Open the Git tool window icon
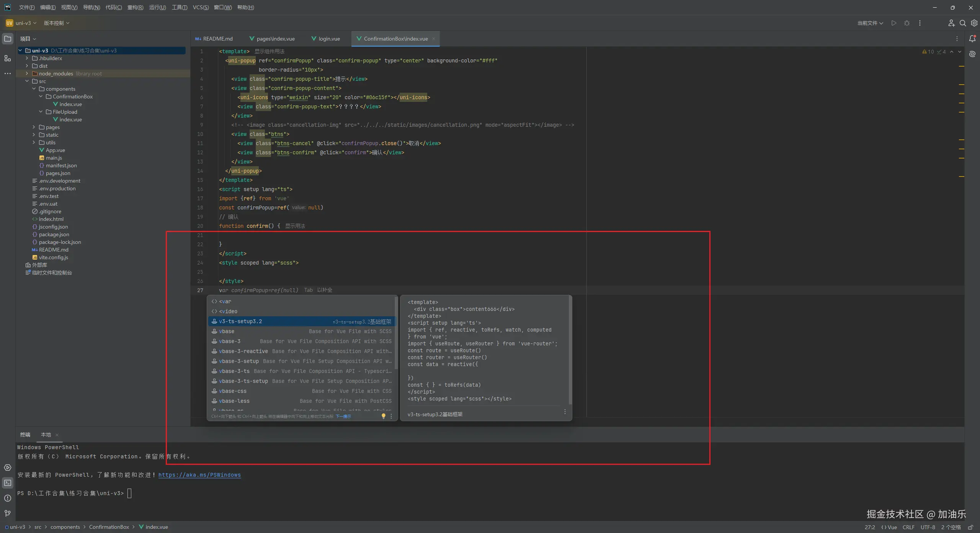This screenshot has height=533, width=980. pos(8,513)
